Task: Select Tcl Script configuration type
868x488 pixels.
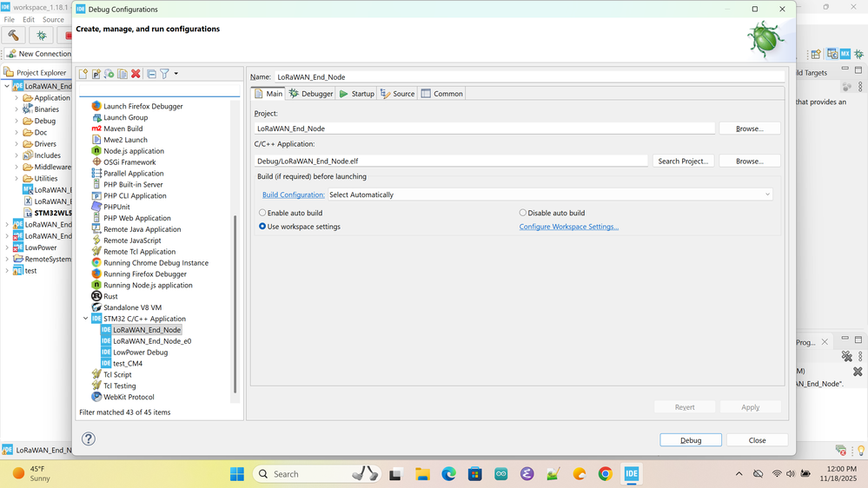Action: pos(117,374)
